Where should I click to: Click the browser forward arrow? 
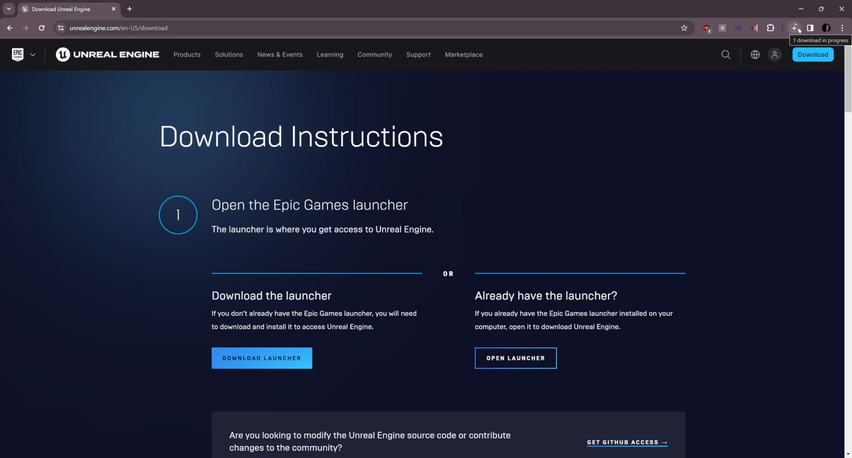coord(26,28)
